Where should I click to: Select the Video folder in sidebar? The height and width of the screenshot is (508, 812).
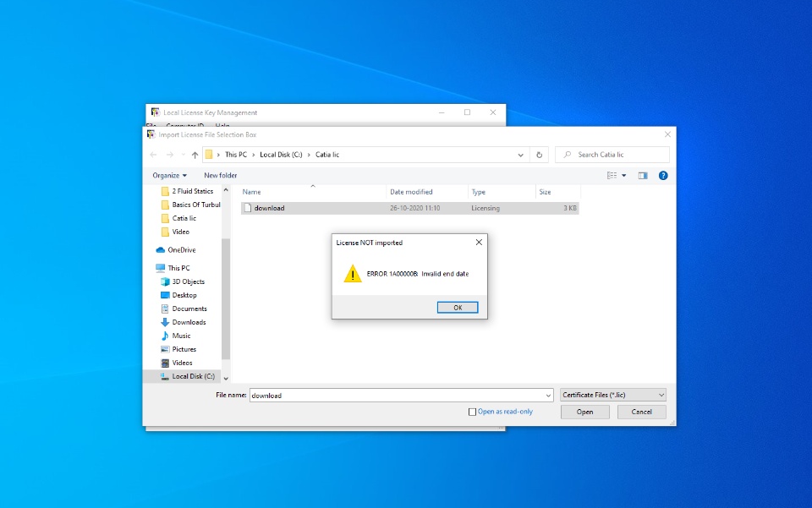[176, 232]
